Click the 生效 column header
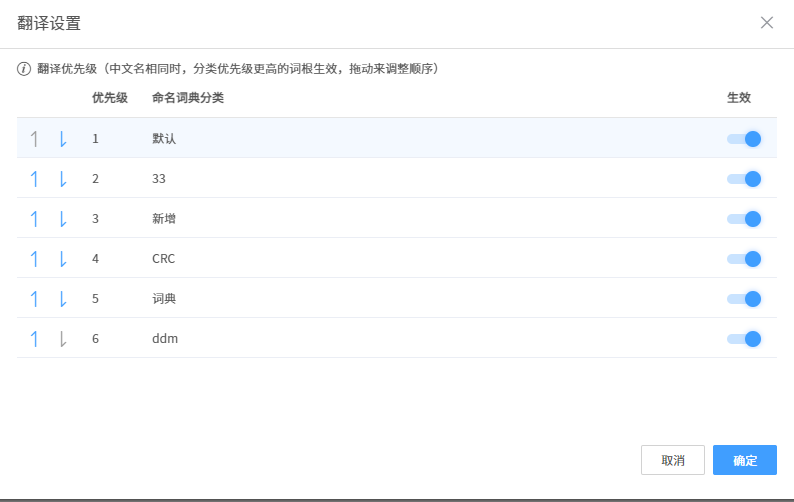The height and width of the screenshot is (502, 794). coord(739,98)
